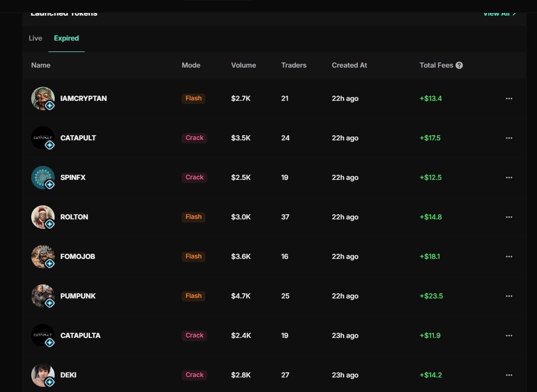Click the Flash mode badge for FOMOJOB
Image resolution: width=537 pixels, height=392 pixels.
click(194, 256)
